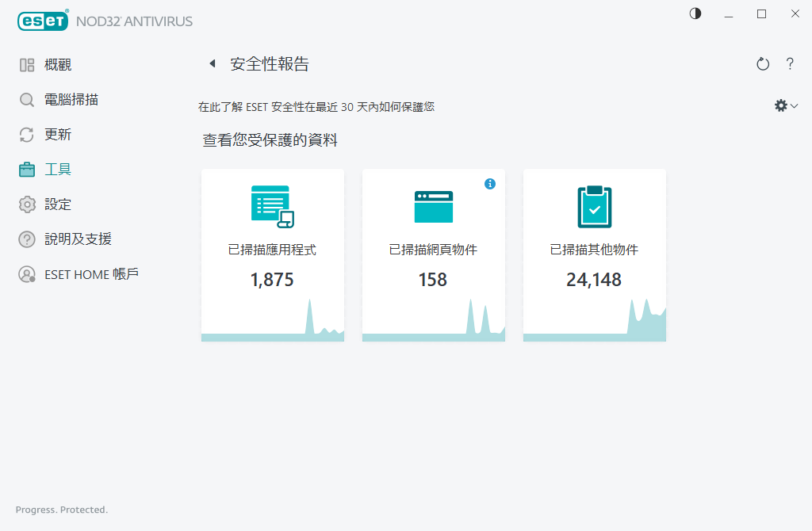812x531 pixels.
Task: Click the Settings gear icon in sidebar
Action: coord(25,204)
